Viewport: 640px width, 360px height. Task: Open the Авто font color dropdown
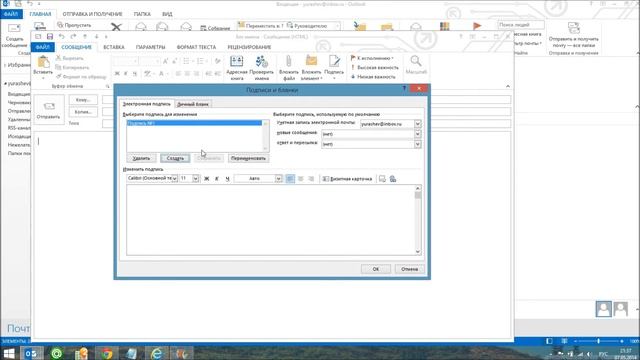278,178
